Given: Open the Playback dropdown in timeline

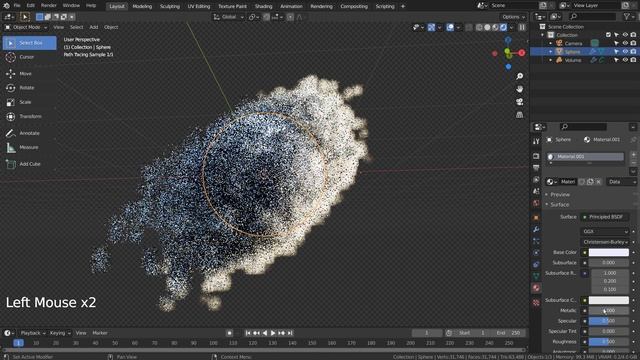Looking at the screenshot, I should click(33, 333).
